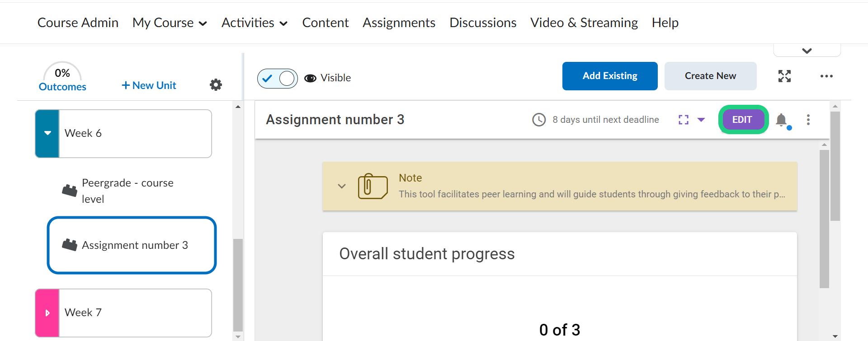The height and width of the screenshot is (341, 868).
Task: Click the clock deadline icon
Action: click(539, 120)
